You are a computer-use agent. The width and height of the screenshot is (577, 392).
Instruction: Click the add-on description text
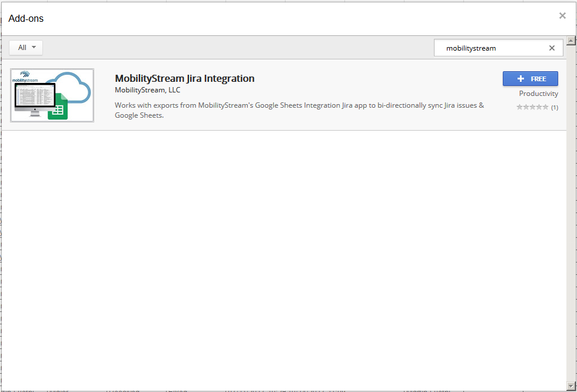click(299, 110)
